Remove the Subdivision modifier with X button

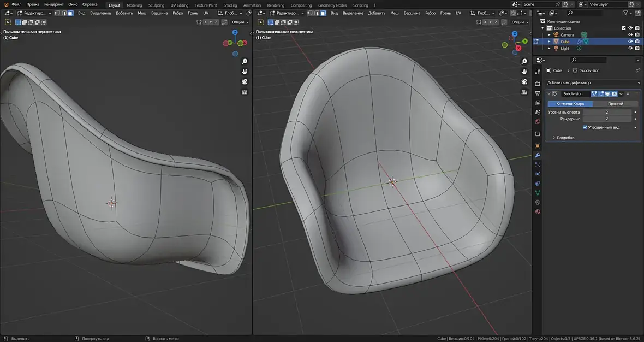pos(628,94)
